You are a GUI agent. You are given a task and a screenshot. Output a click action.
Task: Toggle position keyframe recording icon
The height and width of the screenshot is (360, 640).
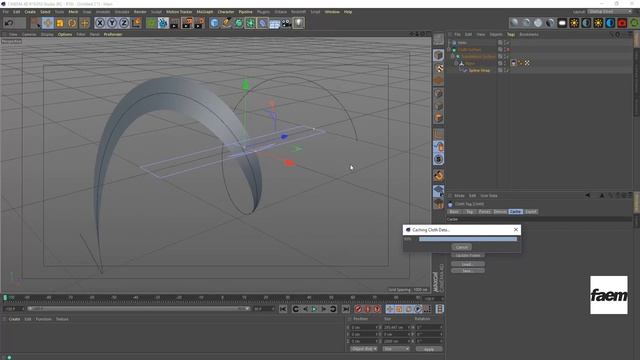click(390, 309)
